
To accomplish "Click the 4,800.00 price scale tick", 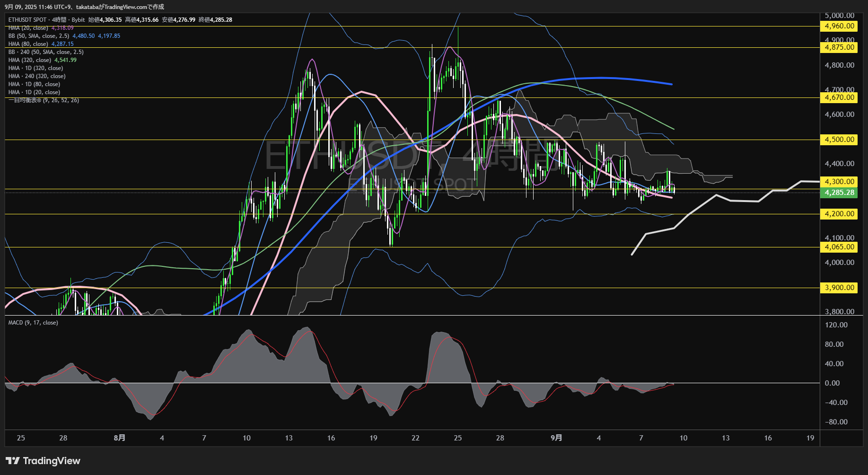I will [x=839, y=65].
